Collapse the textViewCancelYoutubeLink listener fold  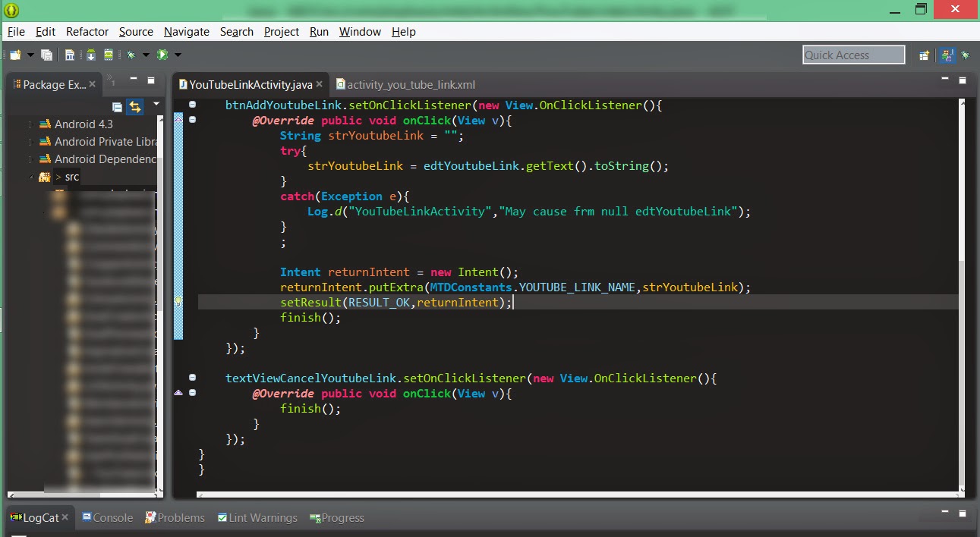pos(192,378)
